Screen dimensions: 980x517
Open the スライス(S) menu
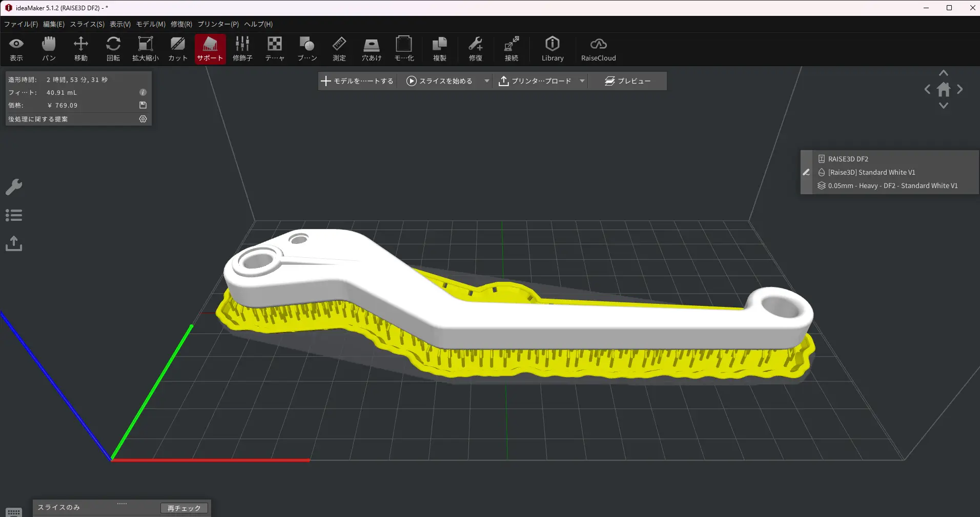tap(87, 24)
